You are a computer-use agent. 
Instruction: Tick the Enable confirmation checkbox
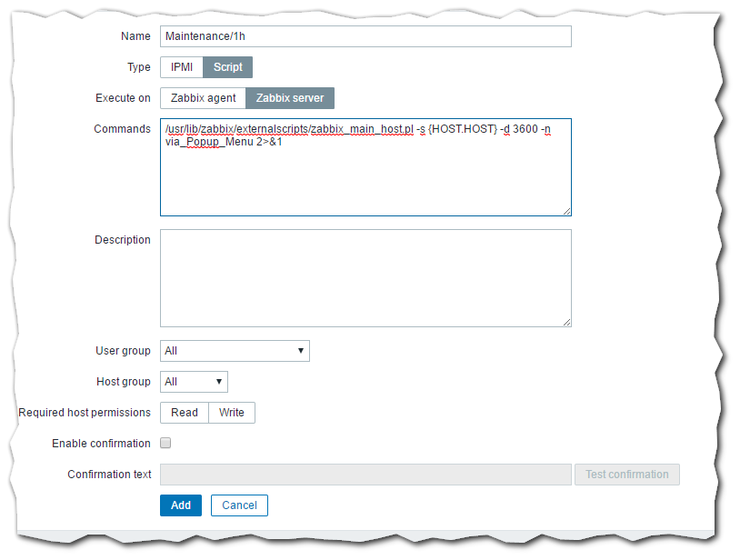(165, 444)
